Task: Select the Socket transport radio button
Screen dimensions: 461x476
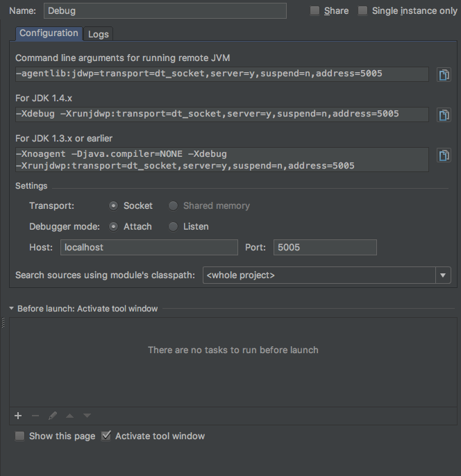Action: coord(114,206)
